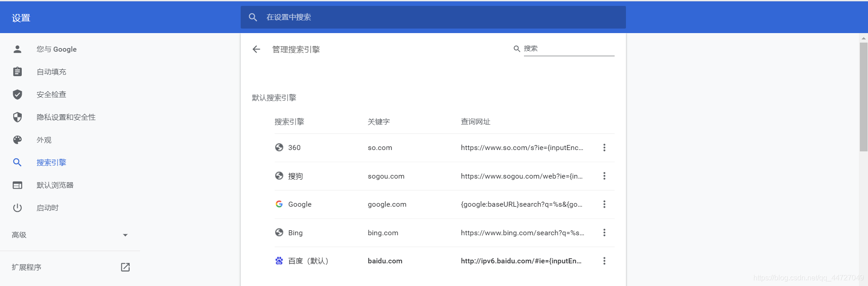Screen dimensions: 868x286
Task: Focus the 在设置中搜索 search box
Action: (433, 17)
